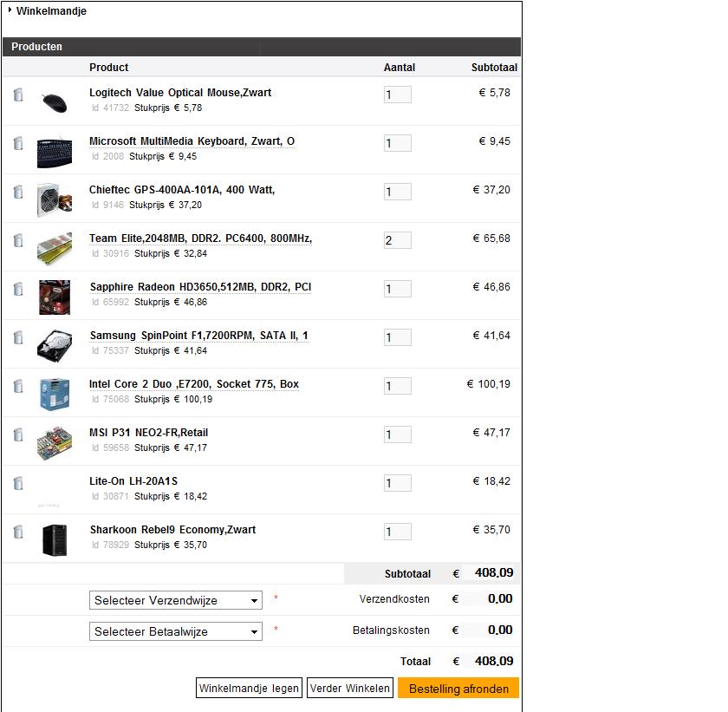Open the Microsoft MultiMedia Keyboard product link
The height and width of the screenshot is (712, 728).
click(x=192, y=141)
